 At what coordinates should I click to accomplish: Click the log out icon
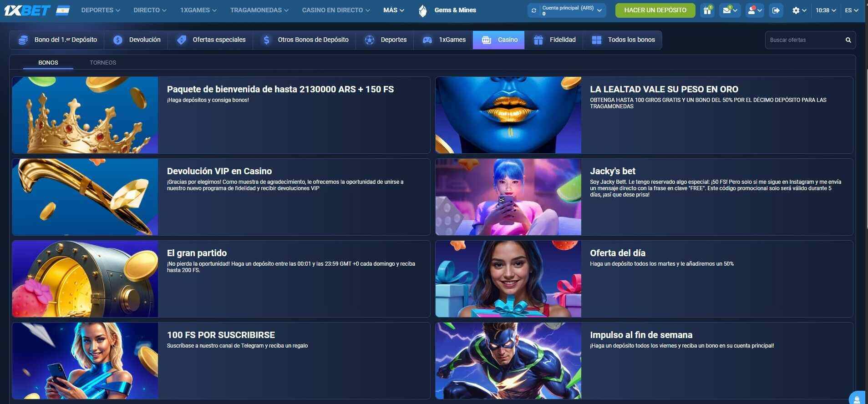click(x=776, y=10)
